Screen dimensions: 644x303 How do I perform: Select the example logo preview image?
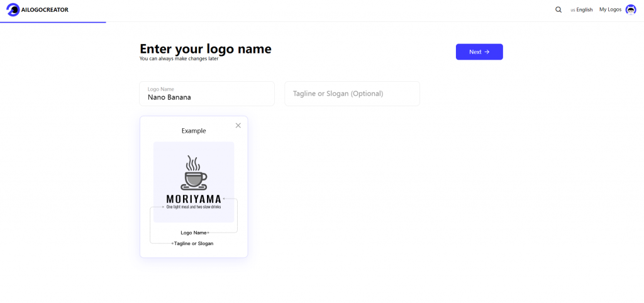(x=194, y=182)
